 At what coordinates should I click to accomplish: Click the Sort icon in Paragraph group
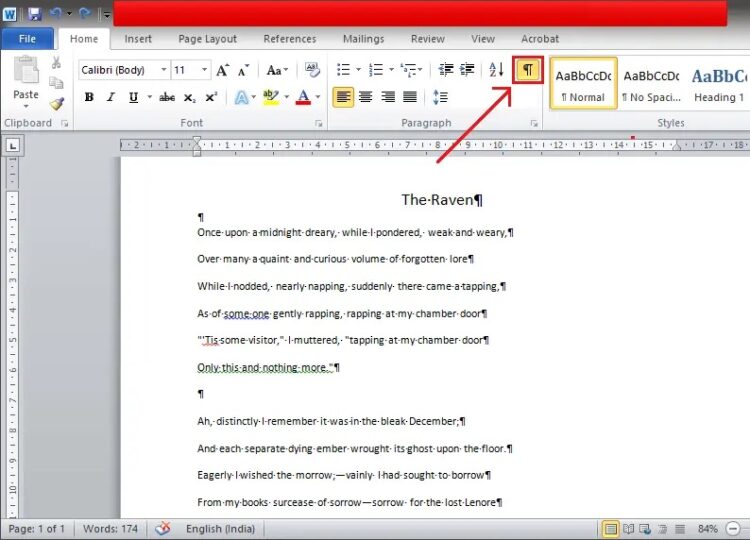496,70
